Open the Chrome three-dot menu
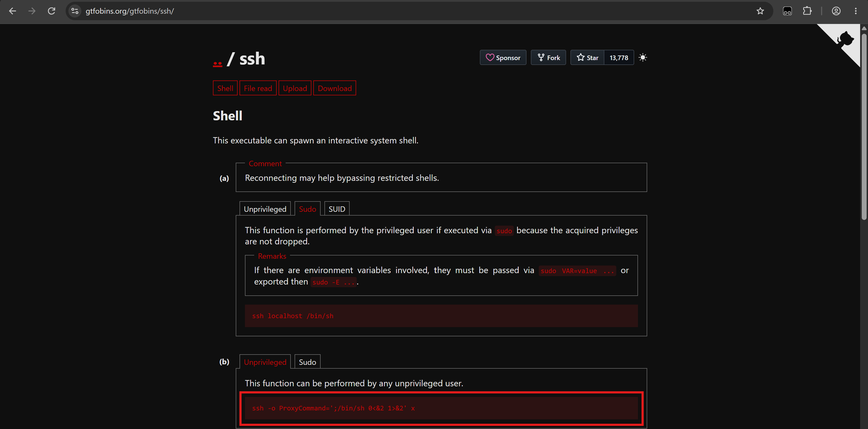The image size is (868, 429). click(856, 11)
